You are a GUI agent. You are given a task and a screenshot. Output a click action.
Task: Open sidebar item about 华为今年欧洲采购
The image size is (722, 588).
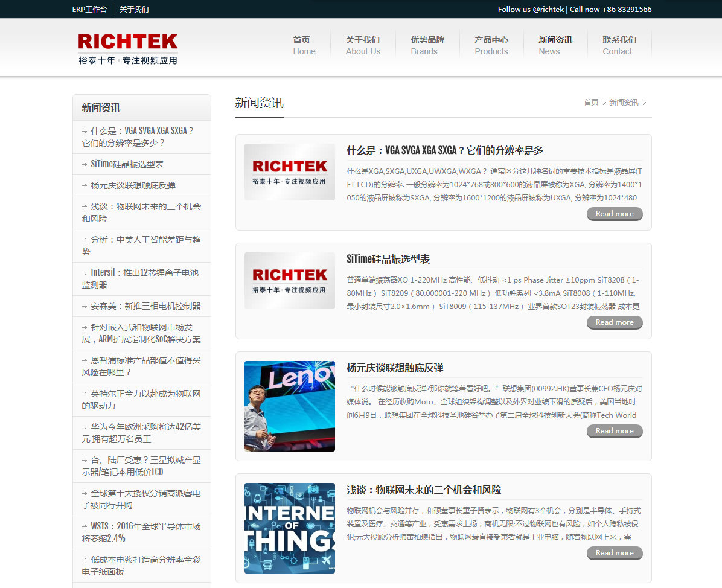[x=142, y=432]
